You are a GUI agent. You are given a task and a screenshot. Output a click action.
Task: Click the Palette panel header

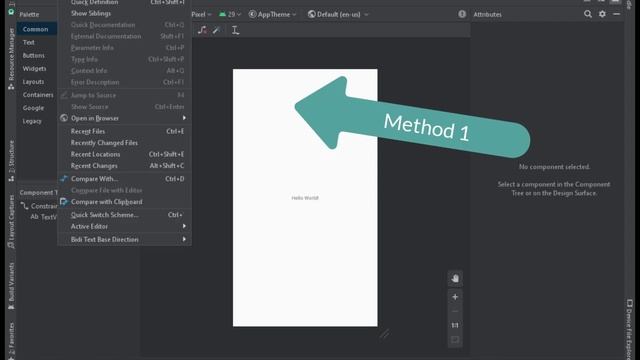29,15
